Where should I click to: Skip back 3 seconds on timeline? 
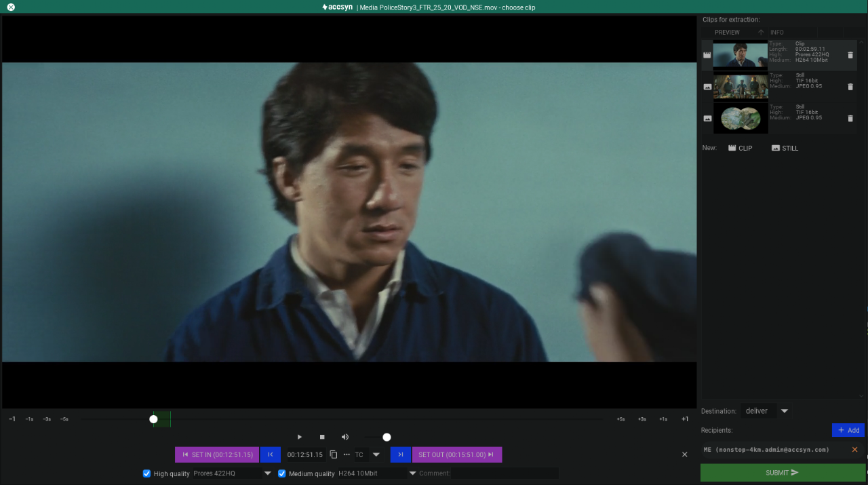(47, 419)
